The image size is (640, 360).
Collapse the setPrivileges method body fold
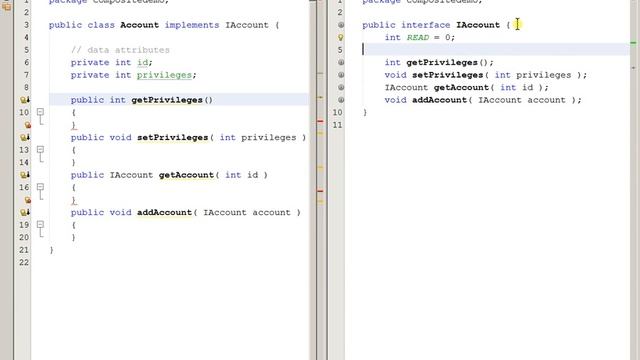pos(40,149)
